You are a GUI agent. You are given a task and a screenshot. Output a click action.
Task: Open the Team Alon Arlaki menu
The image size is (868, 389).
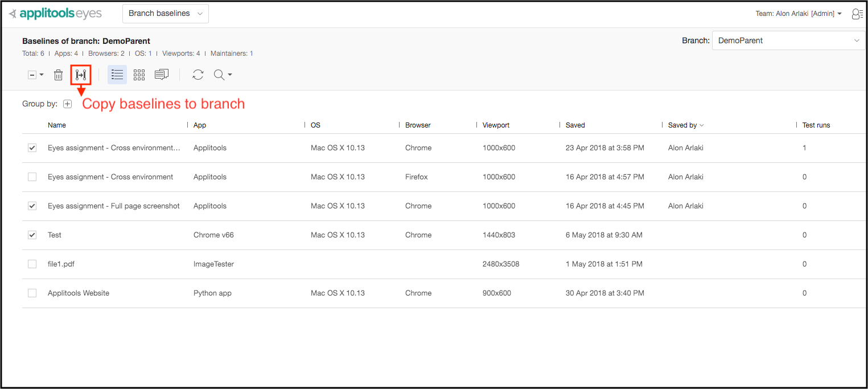[798, 14]
